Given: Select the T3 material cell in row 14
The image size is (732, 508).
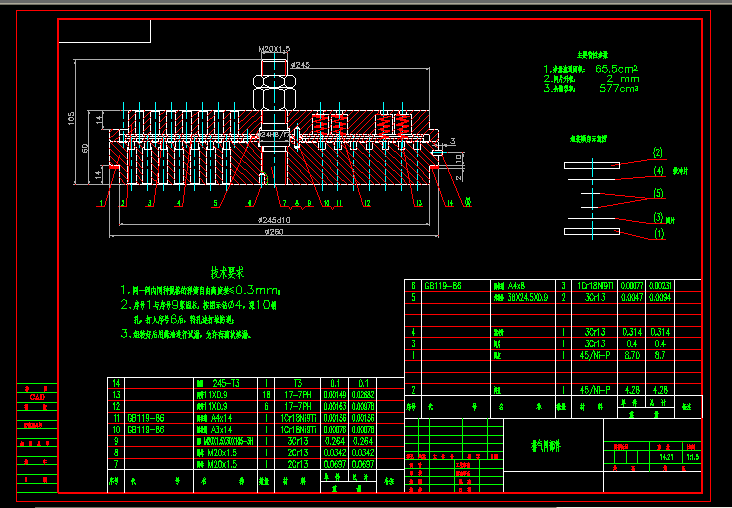Looking at the screenshot, I should click(297, 383).
